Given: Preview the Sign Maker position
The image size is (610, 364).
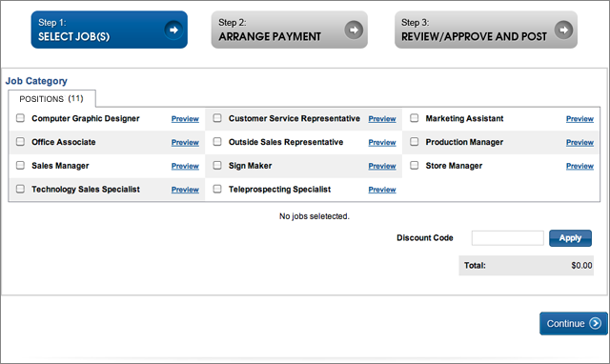Looking at the screenshot, I should [382, 167].
